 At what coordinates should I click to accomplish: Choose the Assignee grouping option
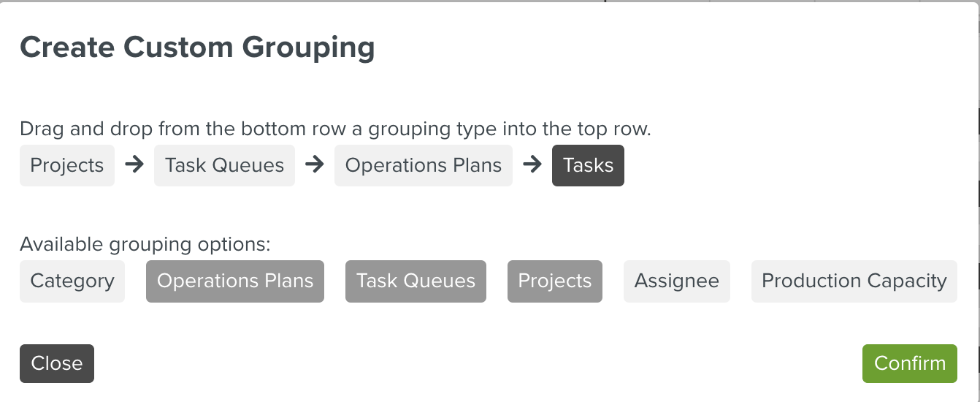pos(677,281)
